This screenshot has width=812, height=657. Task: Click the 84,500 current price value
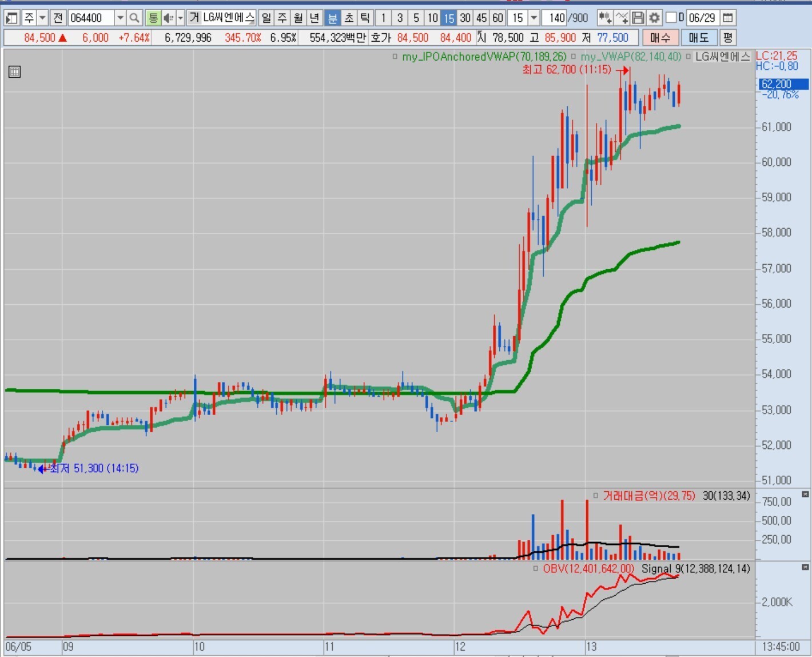click(39, 38)
